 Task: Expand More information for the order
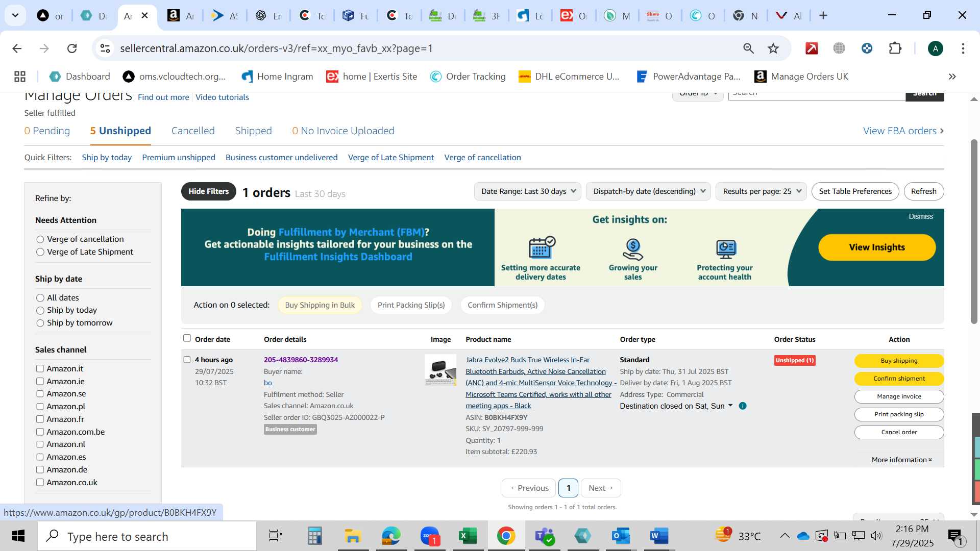tap(902, 460)
